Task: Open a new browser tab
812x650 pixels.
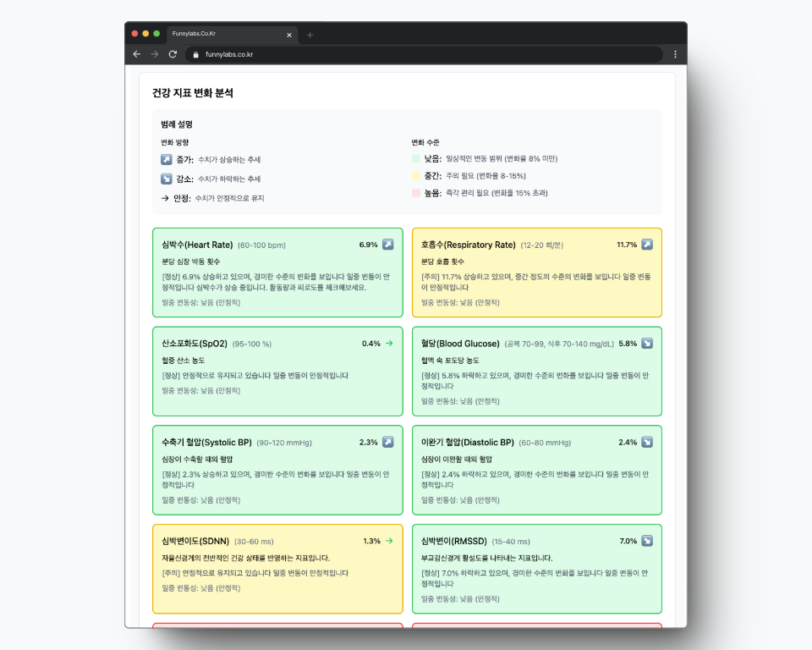Action: [310, 35]
